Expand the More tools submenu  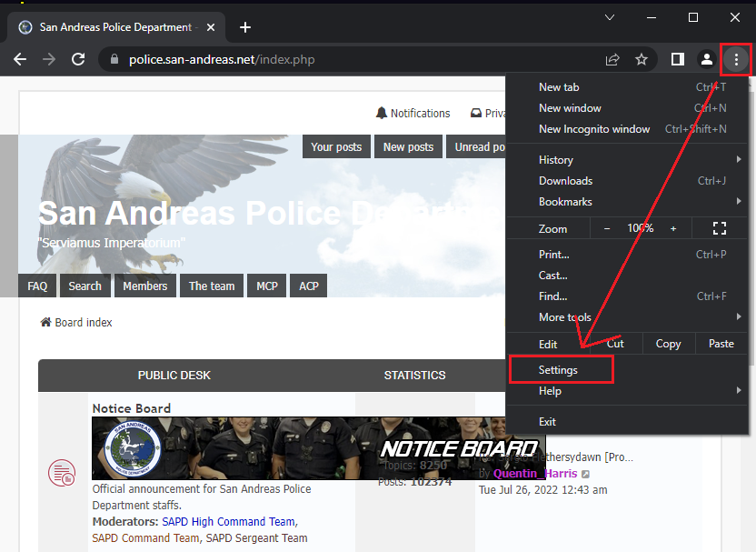[628, 317]
